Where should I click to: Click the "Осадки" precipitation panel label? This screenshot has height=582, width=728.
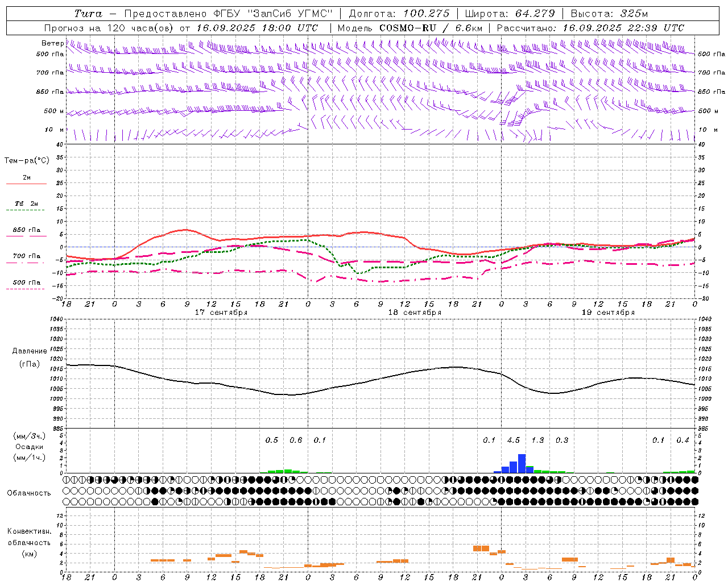[29, 447]
